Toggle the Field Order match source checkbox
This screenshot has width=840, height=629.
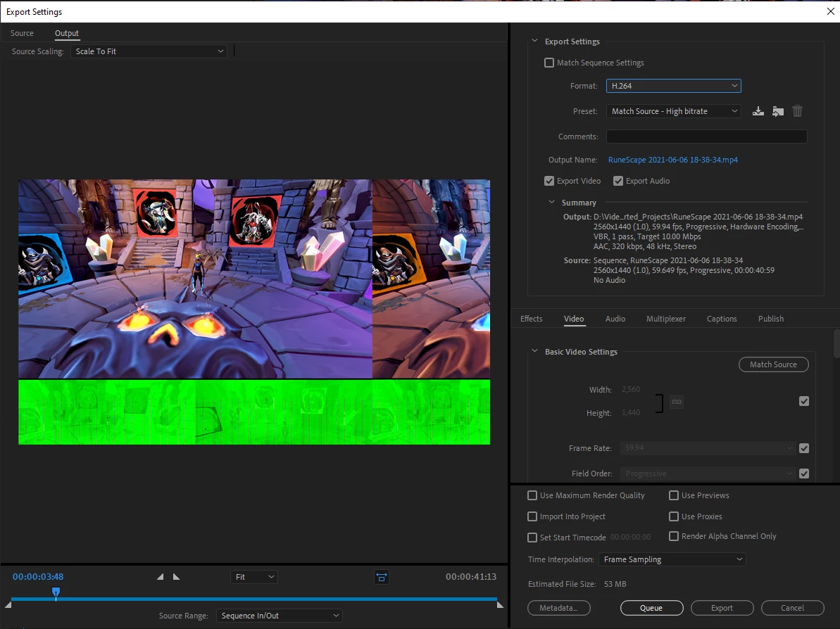[x=804, y=474]
